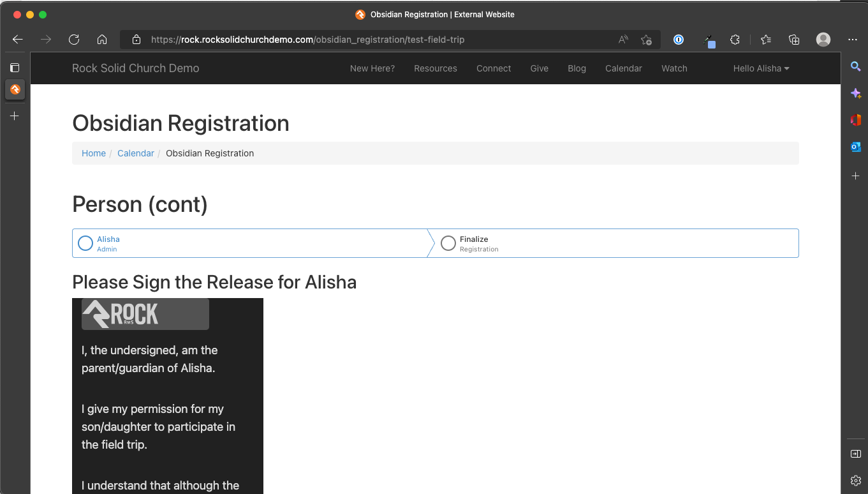The width and height of the screenshot is (868, 494).
Task: Open Collections in the toolbar
Action: [794, 40]
